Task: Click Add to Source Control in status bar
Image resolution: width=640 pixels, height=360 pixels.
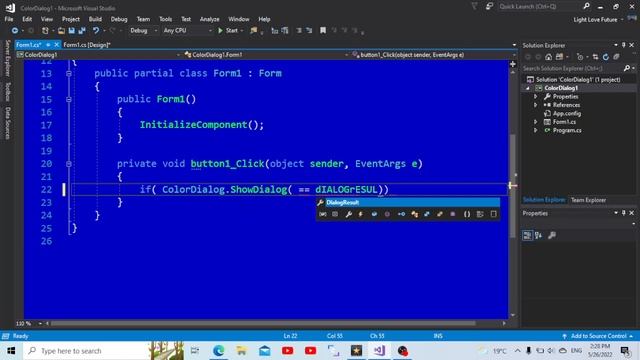Action: point(598,336)
